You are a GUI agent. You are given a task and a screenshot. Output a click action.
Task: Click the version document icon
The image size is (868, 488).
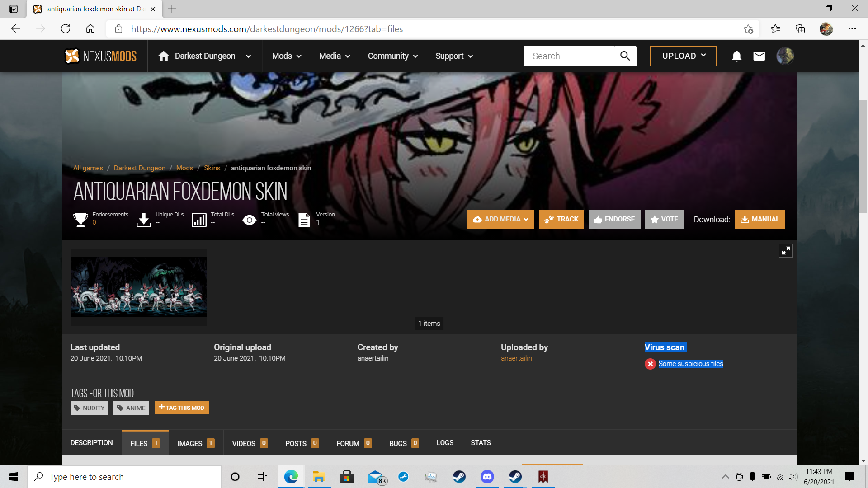[304, 220]
